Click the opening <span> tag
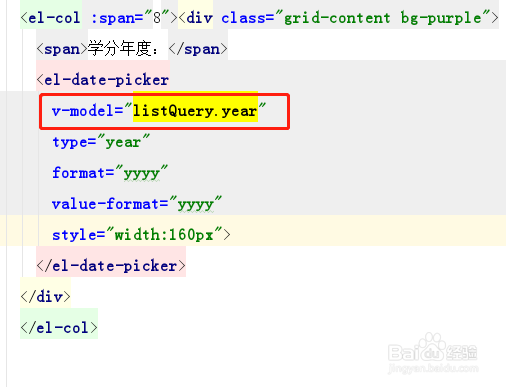Image resolution: width=506 pixels, height=387 pixels. 62,49
